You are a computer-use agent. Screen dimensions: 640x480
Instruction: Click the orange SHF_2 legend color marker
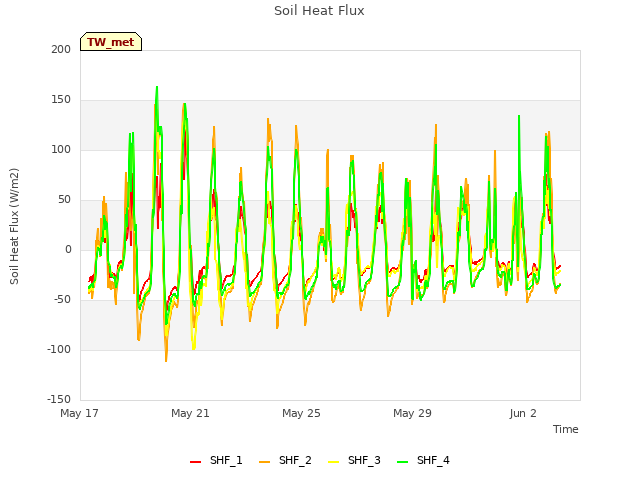point(264,462)
